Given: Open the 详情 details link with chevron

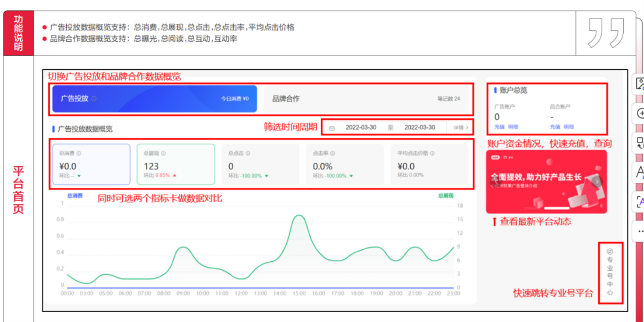Looking at the screenshot, I should pos(461,128).
